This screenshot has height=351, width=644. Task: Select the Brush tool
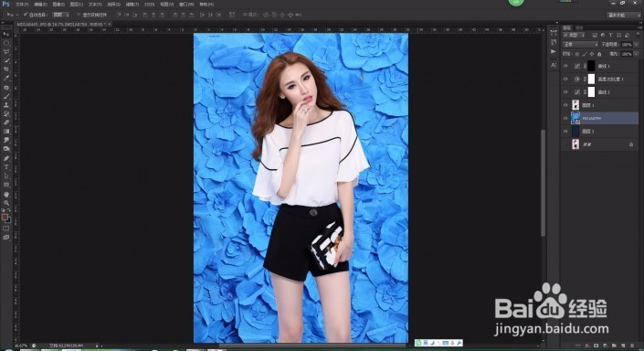pos(6,96)
